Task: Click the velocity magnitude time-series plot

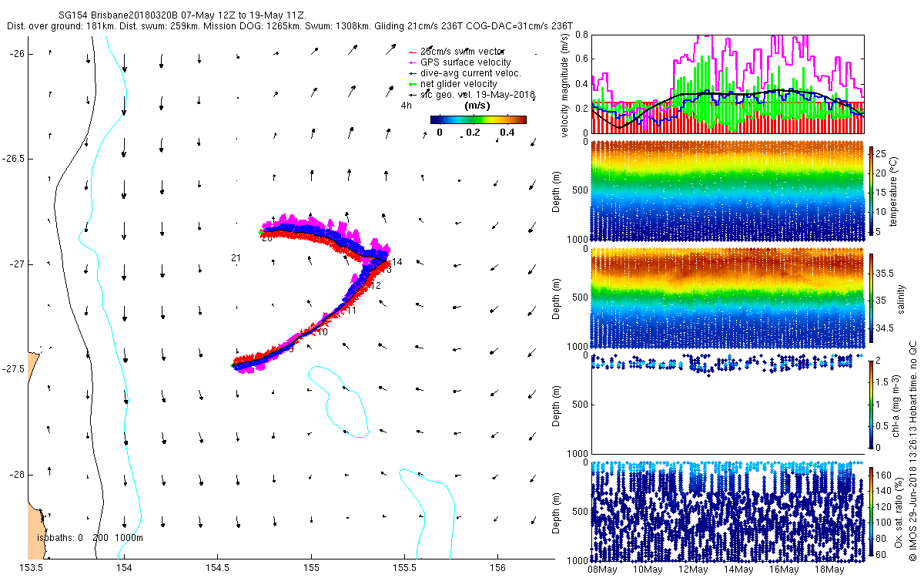Action: [728, 84]
